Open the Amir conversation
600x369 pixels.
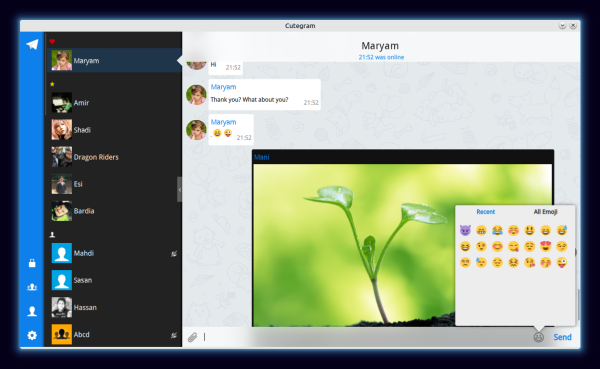114,103
